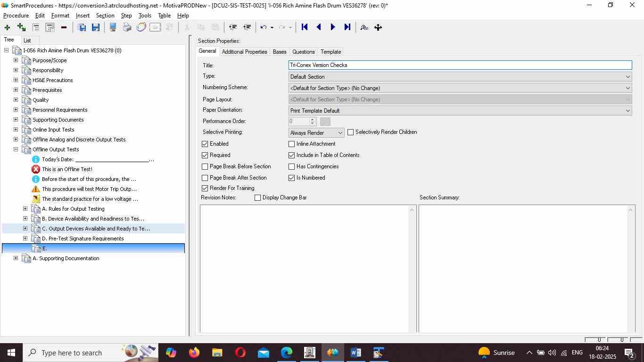This screenshot has width=644, height=362.
Task: Enable Page Break After Section
Action: [x=205, y=178]
